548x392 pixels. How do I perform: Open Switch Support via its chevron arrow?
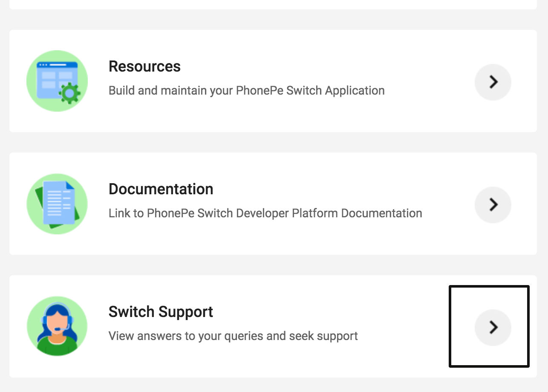click(x=493, y=327)
